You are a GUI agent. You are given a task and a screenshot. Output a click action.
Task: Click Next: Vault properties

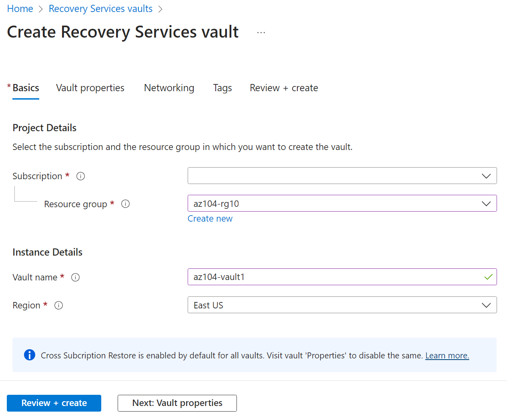coord(177,403)
